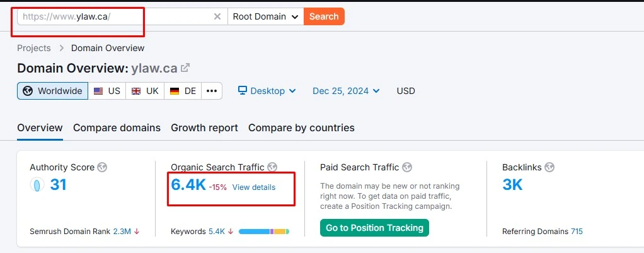The image size is (644, 253).
Task: Open the Root Domain dropdown
Action: click(265, 16)
